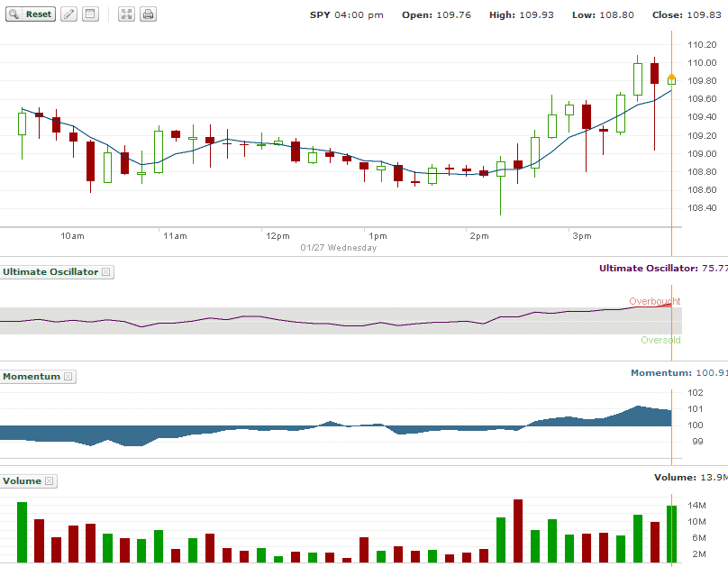
Task: Remove the Ultimate Oscillator indicator with its x
Action: (105, 272)
